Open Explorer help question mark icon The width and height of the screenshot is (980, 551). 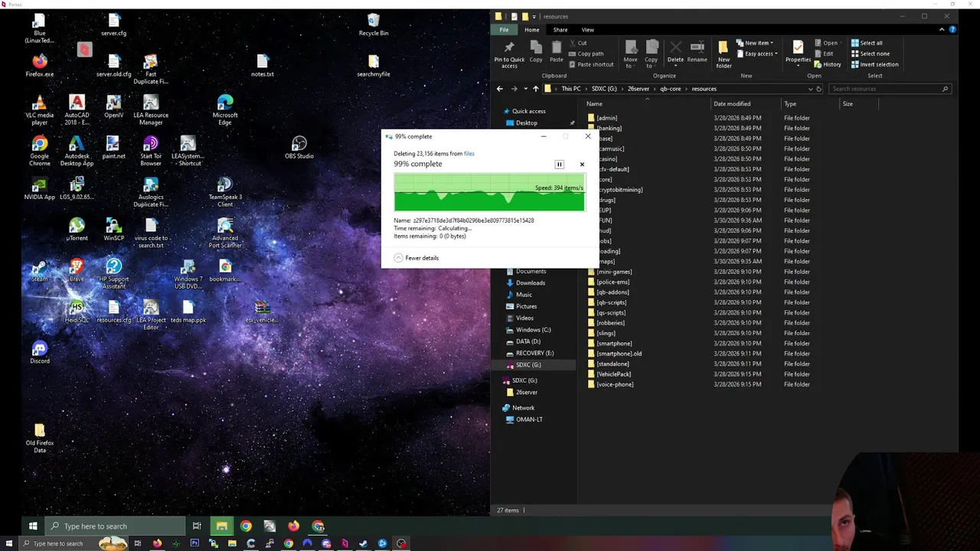(x=952, y=30)
